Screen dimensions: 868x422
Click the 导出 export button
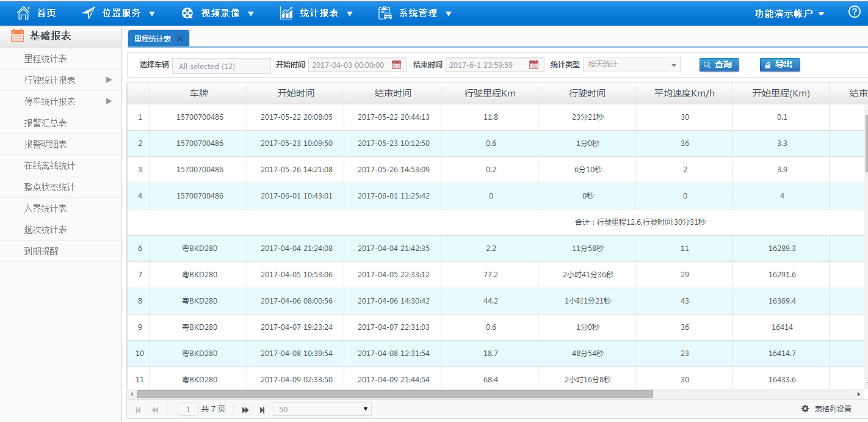tap(779, 65)
